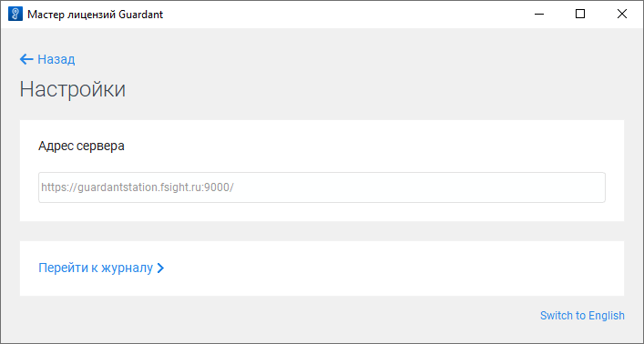This screenshot has width=644, height=344.
Task: Open the Guardant app icon menu in title bar
Action: 15,14
